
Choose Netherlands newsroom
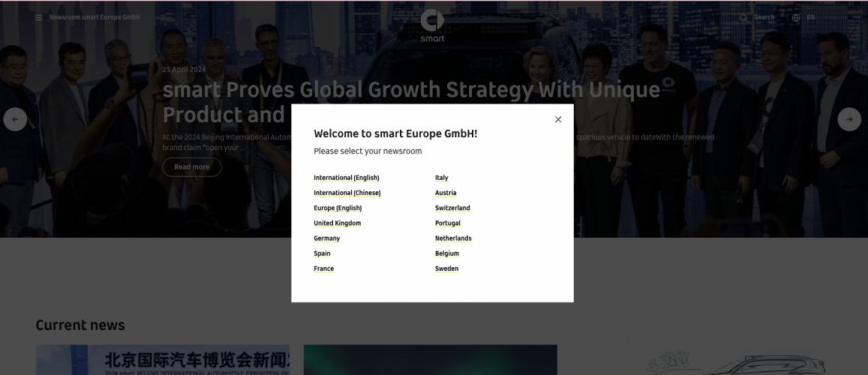click(453, 238)
